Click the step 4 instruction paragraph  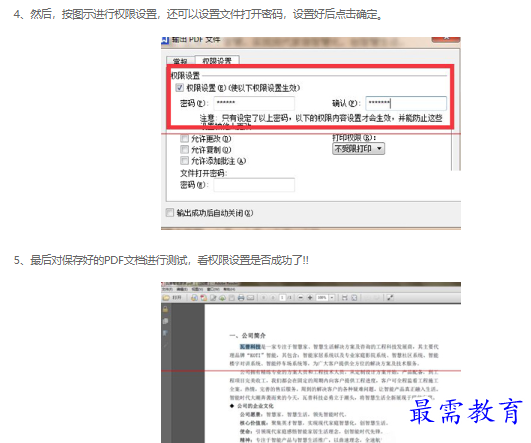click(x=198, y=15)
